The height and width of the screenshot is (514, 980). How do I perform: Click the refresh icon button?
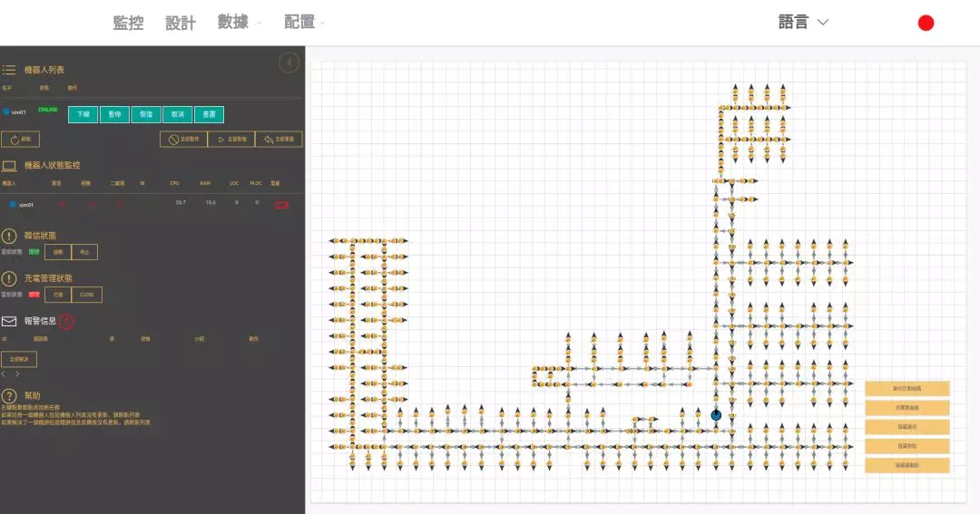pyautogui.click(x=20, y=140)
